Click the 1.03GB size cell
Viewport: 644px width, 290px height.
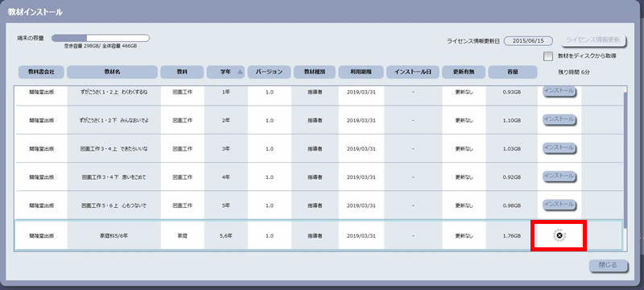coord(511,149)
